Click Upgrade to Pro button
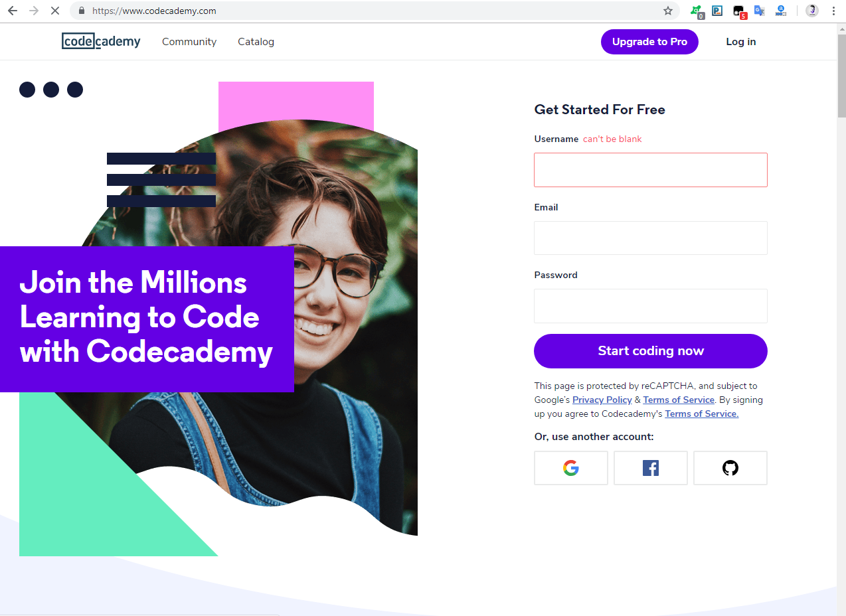 point(649,42)
